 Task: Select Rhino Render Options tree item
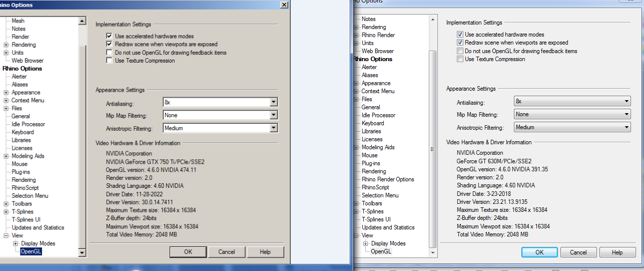[x=388, y=179]
